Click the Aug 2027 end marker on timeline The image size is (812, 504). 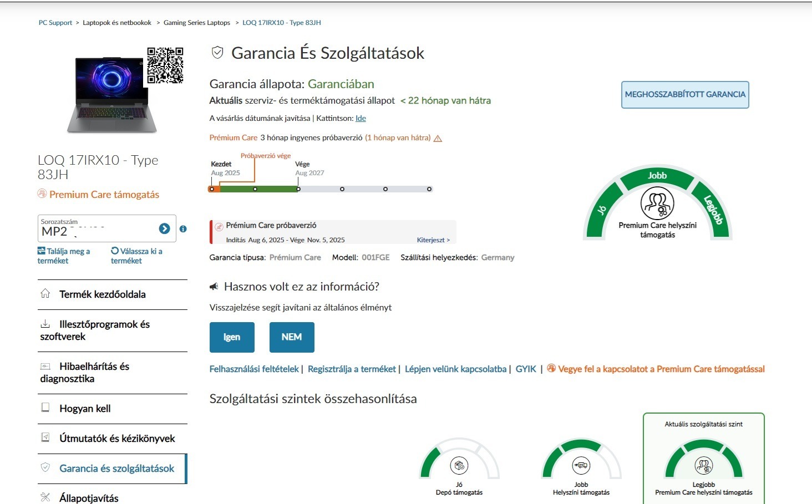click(x=298, y=189)
